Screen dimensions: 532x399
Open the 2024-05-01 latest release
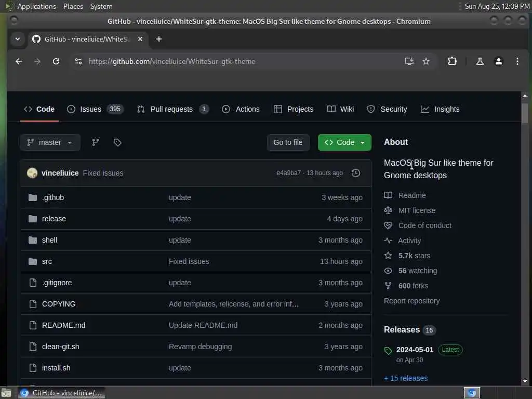pyautogui.click(x=415, y=350)
